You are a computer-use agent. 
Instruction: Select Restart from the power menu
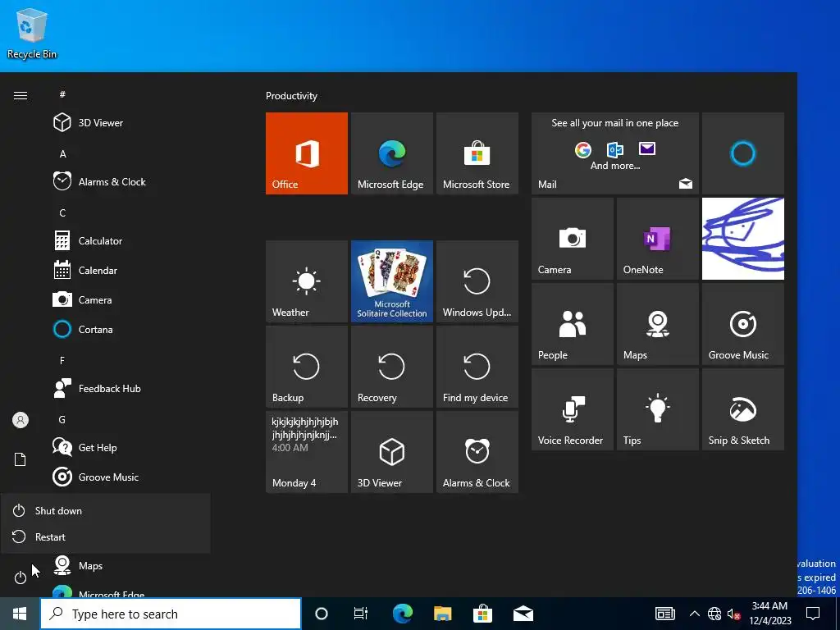pos(106,536)
